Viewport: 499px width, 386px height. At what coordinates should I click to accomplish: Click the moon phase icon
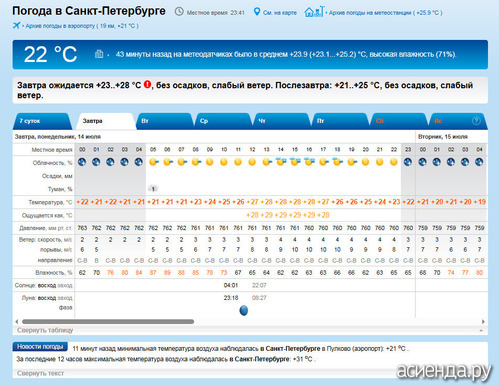(x=244, y=310)
